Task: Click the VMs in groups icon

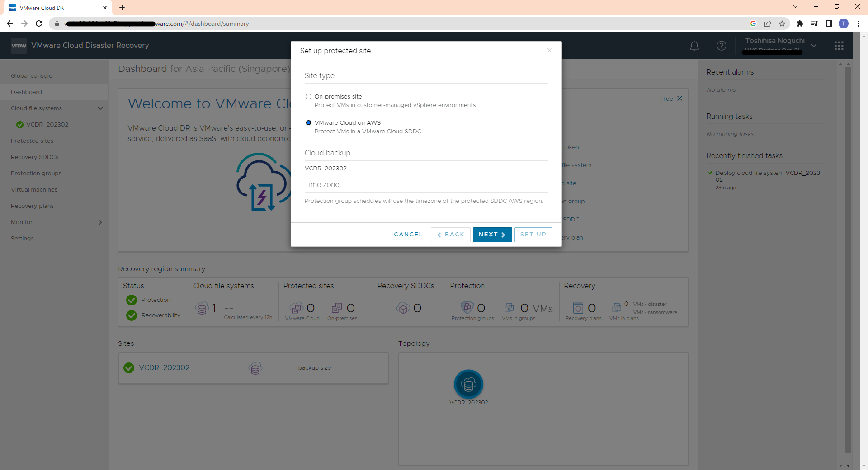Action: coord(509,308)
